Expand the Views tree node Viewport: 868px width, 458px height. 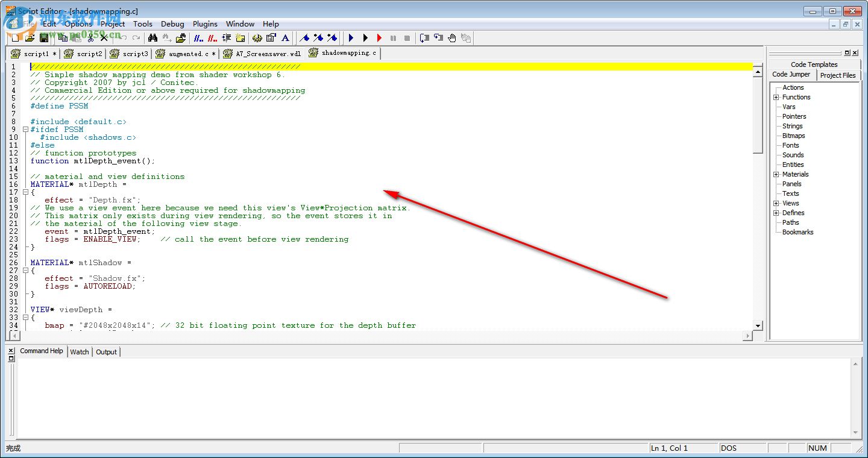coord(776,203)
